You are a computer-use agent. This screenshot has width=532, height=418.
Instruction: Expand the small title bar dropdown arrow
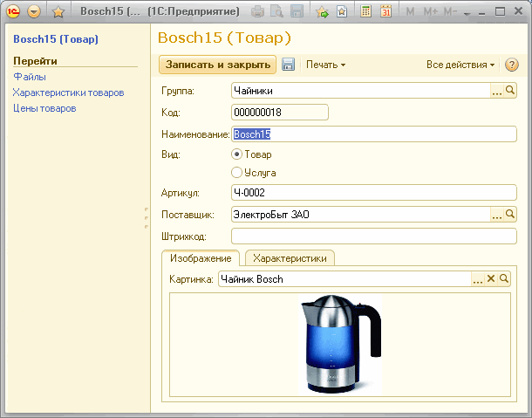click(467, 14)
